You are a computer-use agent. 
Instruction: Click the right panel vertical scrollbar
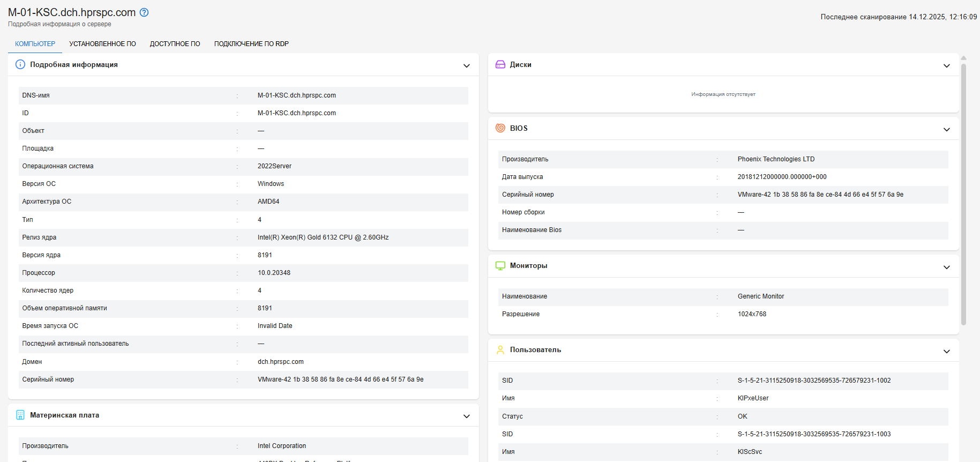click(x=963, y=195)
